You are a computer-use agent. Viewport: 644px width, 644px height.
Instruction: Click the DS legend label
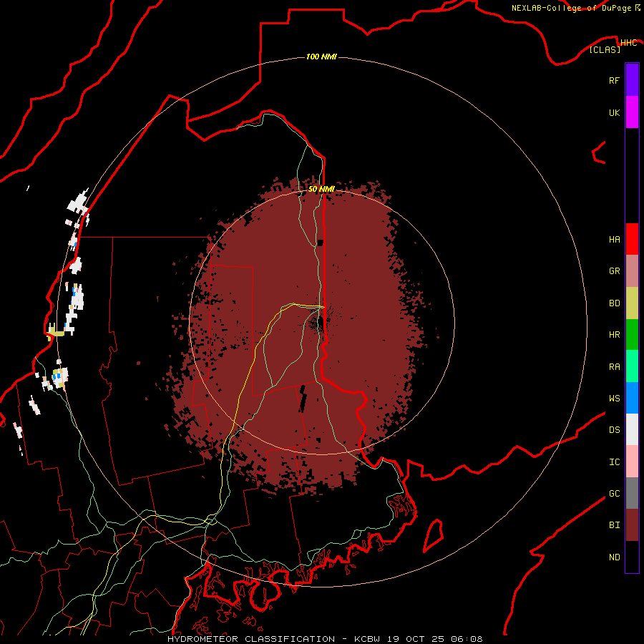tap(614, 430)
